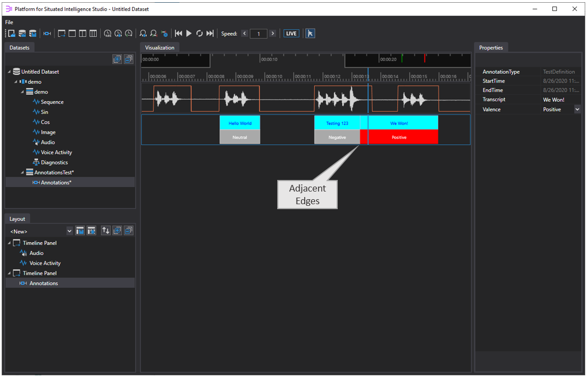Open the File menu

[9, 22]
